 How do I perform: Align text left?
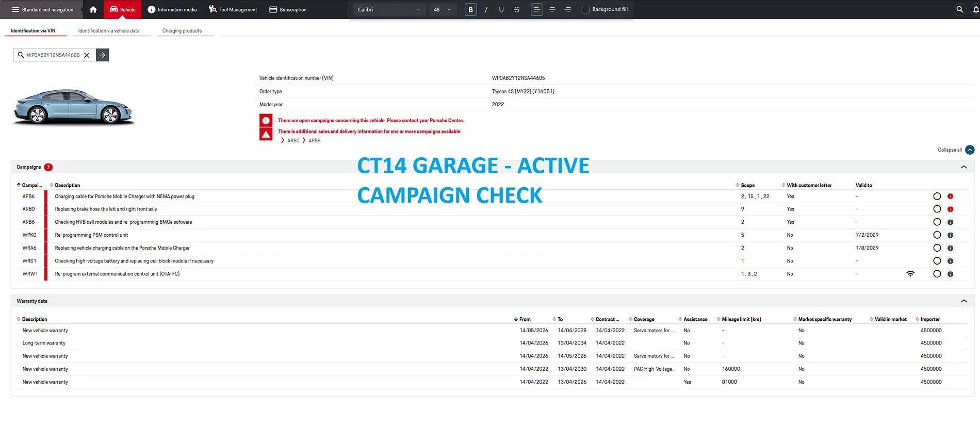[x=536, y=9]
